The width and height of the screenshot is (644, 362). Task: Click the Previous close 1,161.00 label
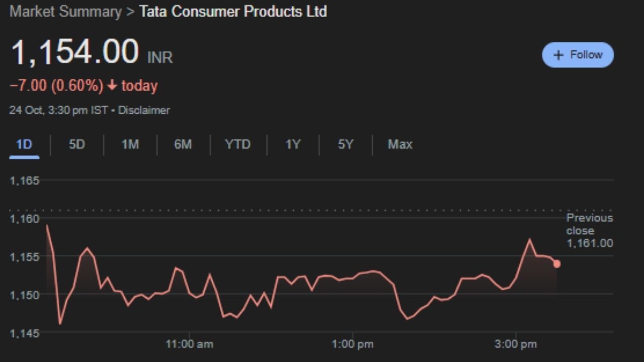pyautogui.click(x=590, y=231)
